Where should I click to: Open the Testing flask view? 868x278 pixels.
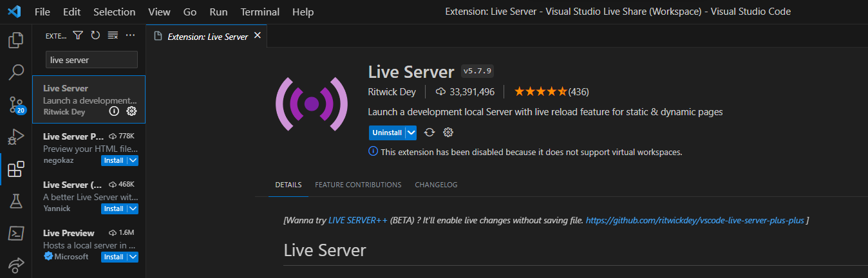point(15,201)
